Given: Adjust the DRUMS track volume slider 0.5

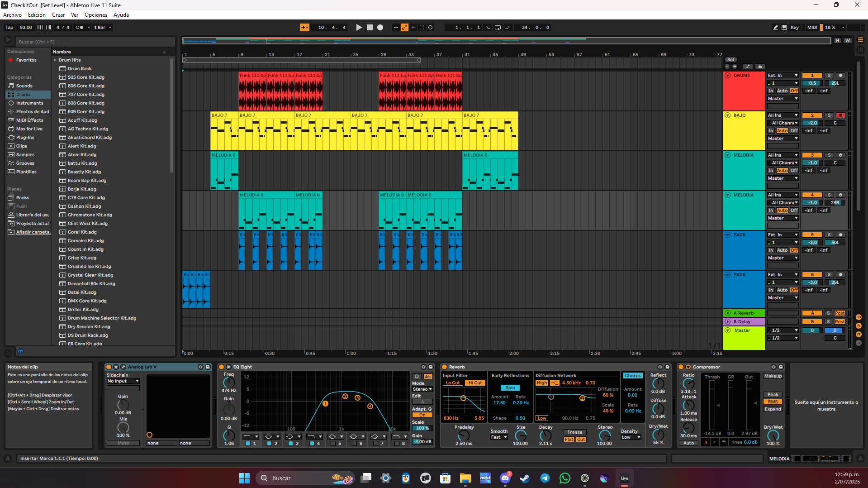Looking at the screenshot, I should click(x=812, y=83).
